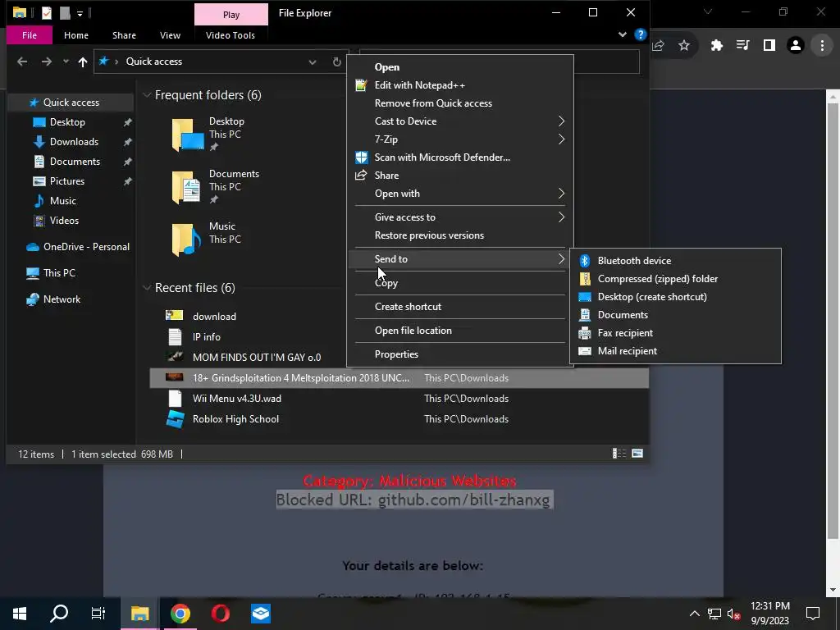The image size is (840, 630).
Task: Open OneDrive - Personal in sidebar
Action: coord(85,247)
